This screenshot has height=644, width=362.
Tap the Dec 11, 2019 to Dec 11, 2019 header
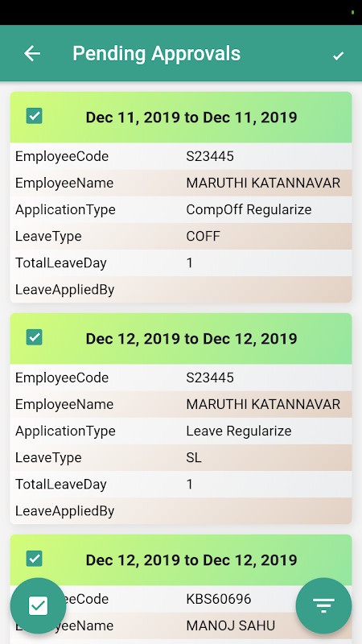191,118
